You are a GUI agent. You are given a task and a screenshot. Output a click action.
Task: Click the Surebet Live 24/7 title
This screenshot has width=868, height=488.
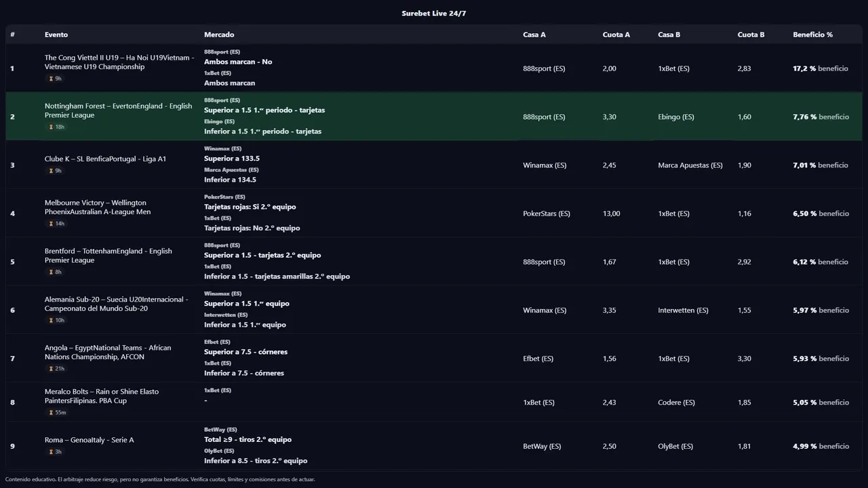click(434, 14)
